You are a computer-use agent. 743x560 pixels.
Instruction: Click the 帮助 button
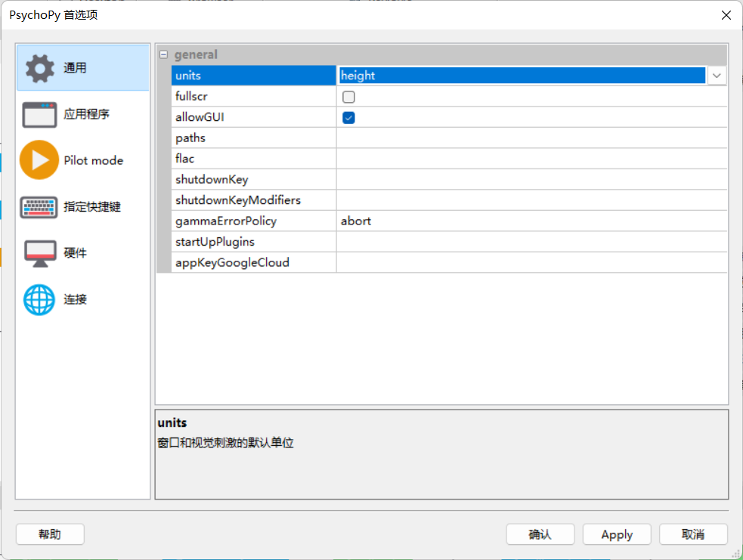50,534
